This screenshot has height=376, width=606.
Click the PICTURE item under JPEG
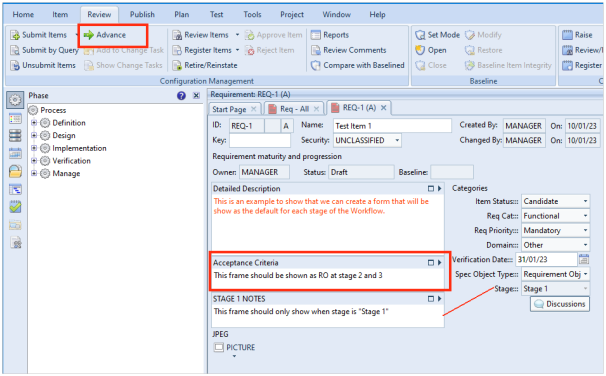pos(235,347)
